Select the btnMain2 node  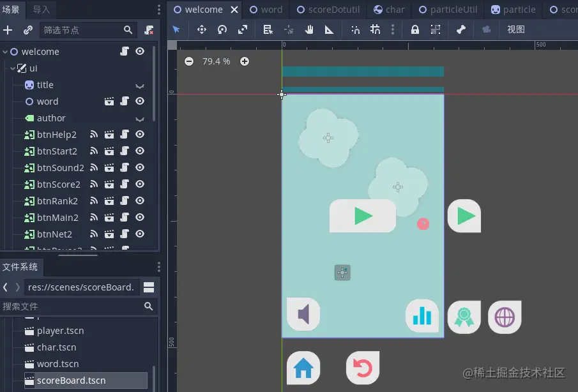pyautogui.click(x=57, y=217)
